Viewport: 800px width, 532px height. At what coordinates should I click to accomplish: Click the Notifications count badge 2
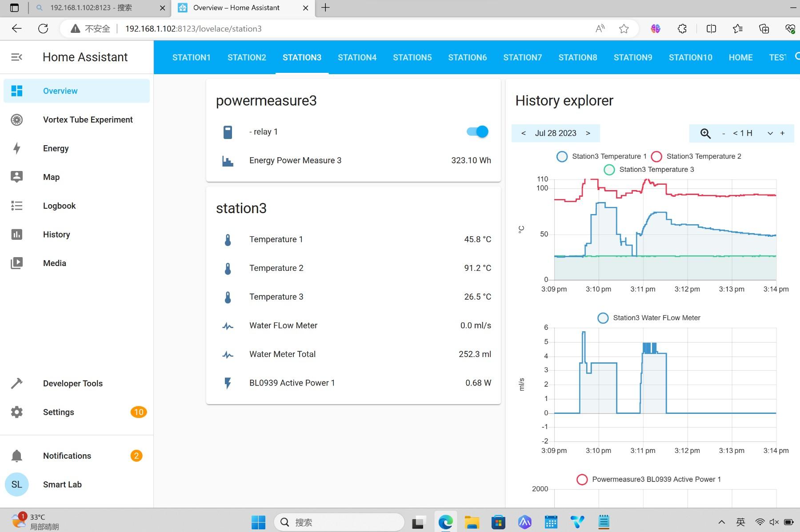[x=136, y=456]
